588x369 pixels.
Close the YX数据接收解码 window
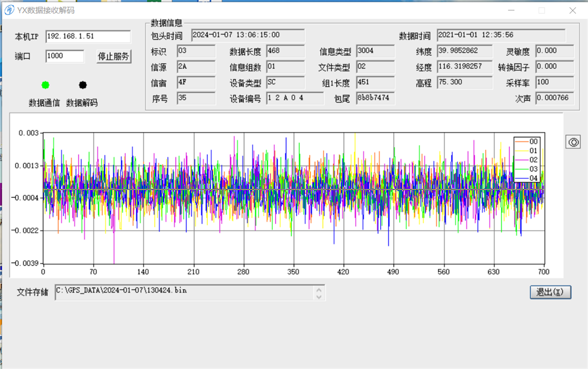pos(572,10)
